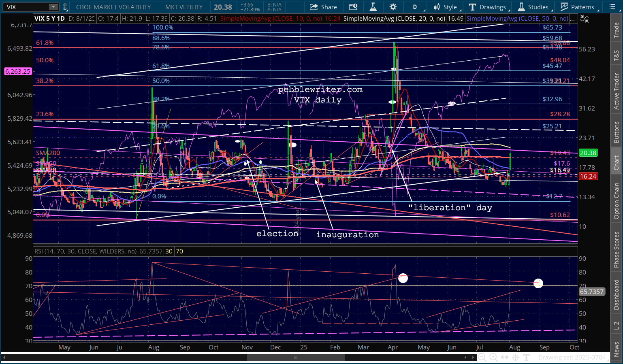Open the Studies menu

(x=533, y=7)
